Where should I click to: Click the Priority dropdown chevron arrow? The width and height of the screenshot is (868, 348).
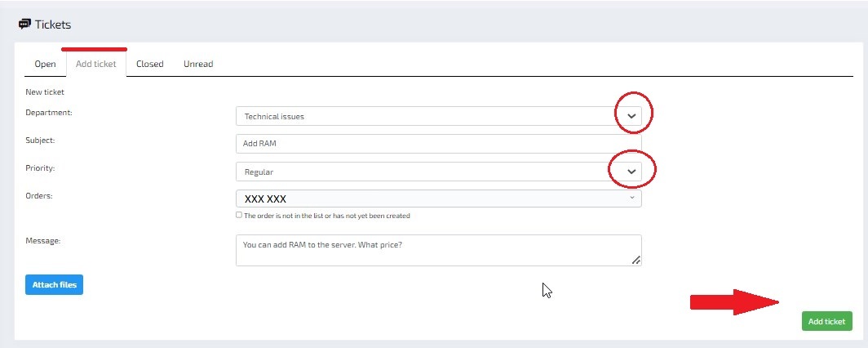tap(631, 172)
